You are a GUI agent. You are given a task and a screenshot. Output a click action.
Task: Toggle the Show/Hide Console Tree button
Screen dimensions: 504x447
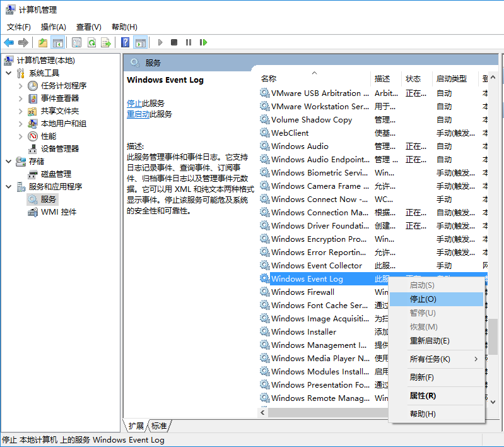tap(57, 42)
